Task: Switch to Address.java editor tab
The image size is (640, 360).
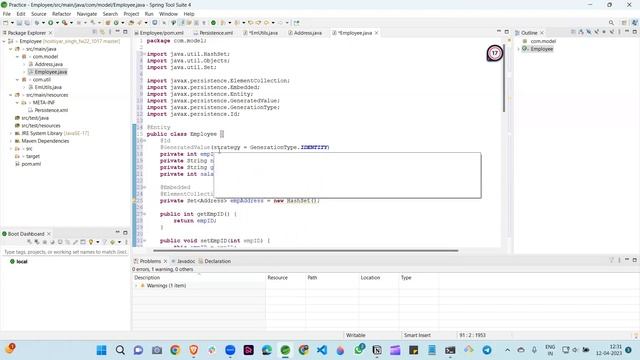Action: (307, 33)
